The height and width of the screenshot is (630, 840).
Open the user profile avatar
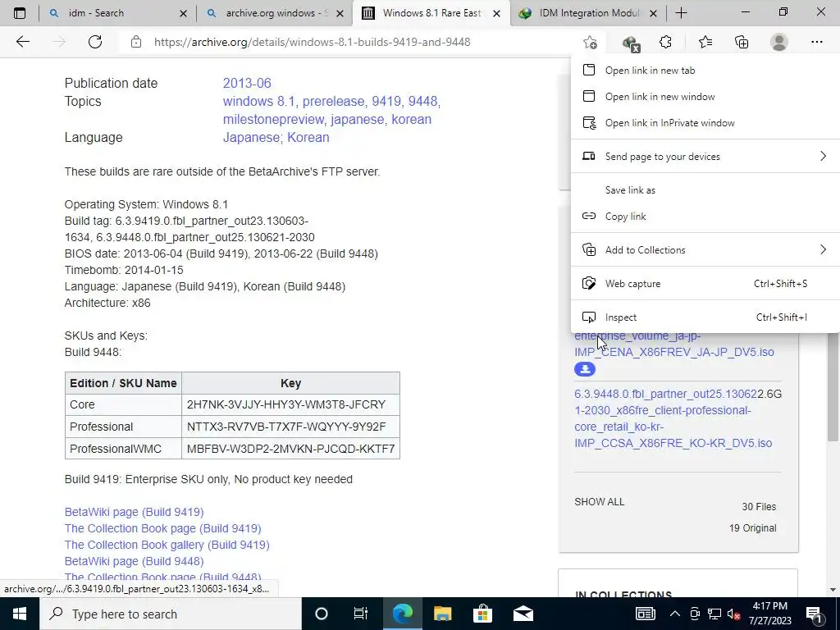tap(779, 42)
